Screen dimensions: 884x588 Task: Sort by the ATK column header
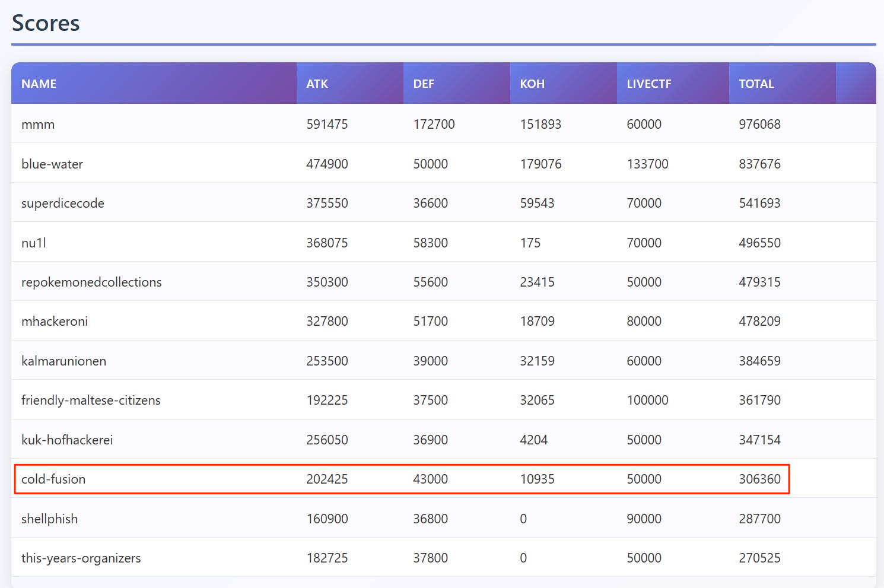[317, 84]
